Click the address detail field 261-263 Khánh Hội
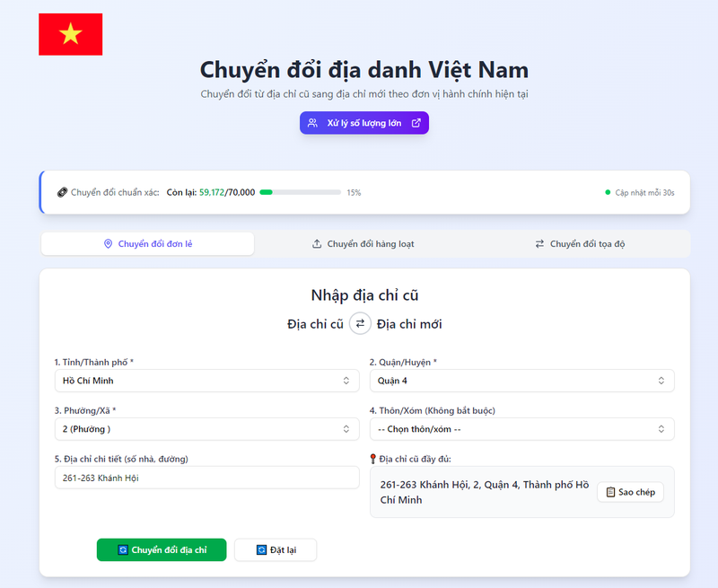Screen dimensions: 718x588 (207, 478)
